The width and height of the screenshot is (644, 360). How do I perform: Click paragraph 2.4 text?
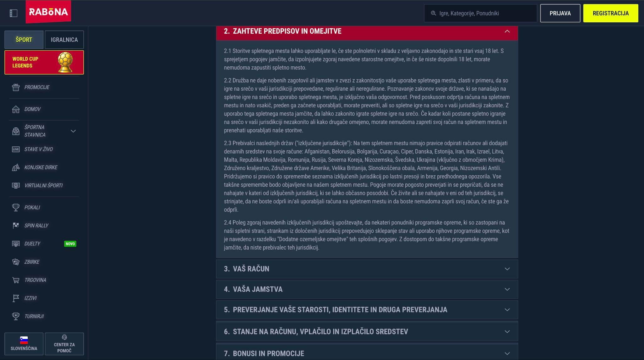tap(366, 235)
